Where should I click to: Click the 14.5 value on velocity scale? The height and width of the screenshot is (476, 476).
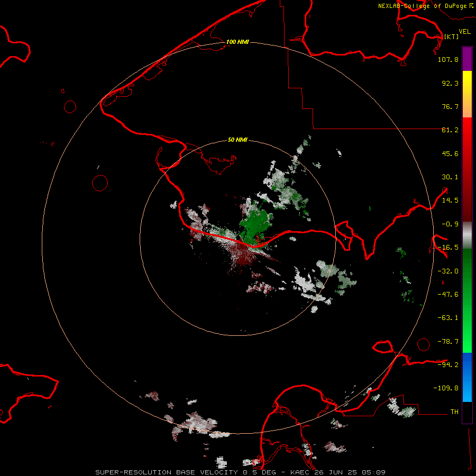coord(450,200)
